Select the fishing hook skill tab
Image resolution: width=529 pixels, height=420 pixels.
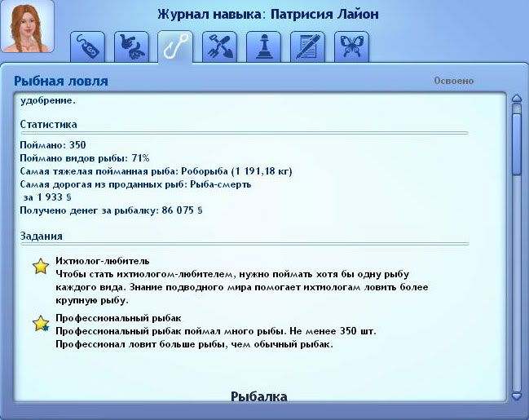pos(175,46)
